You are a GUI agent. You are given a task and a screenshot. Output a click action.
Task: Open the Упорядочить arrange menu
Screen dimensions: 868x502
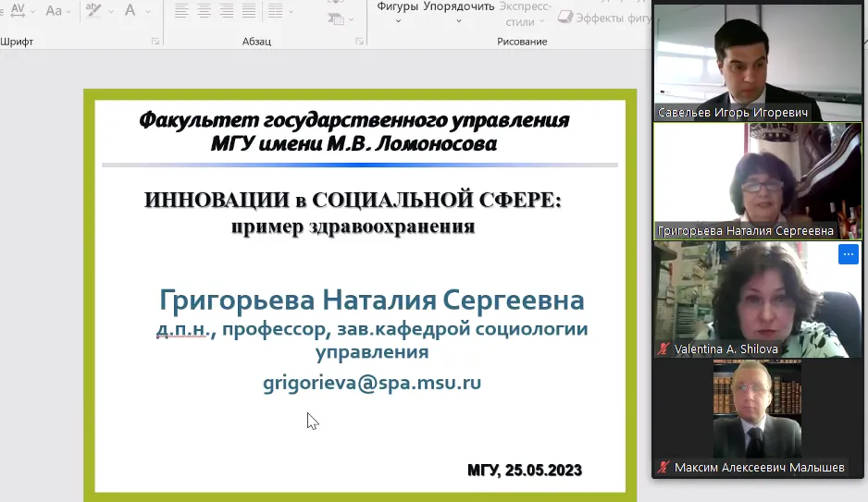[459, 13]
